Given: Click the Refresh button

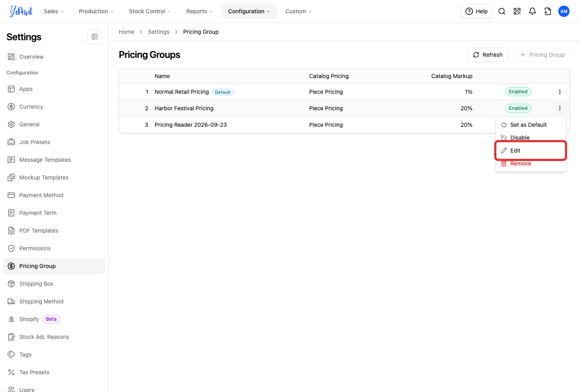Looking at the screenshot, I should 488,55.
